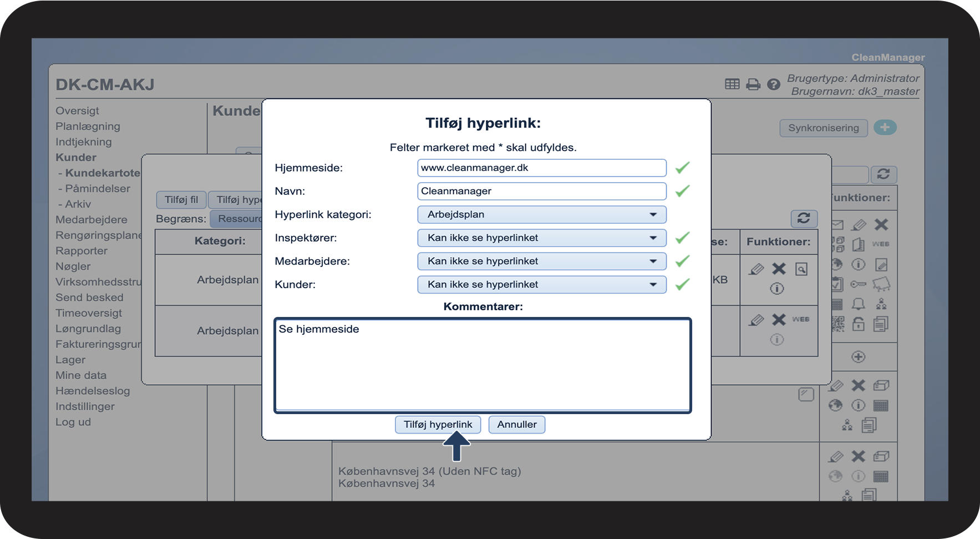Select Indtjekning in the sidebar menu
The width and height of the screenshot is (980, 539).
84,142
